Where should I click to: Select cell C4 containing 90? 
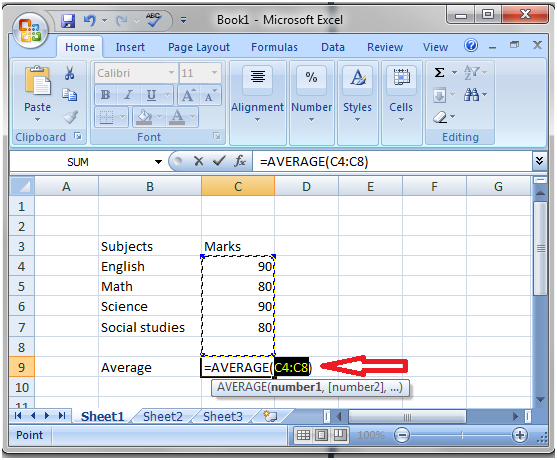(x=238, y=266)
